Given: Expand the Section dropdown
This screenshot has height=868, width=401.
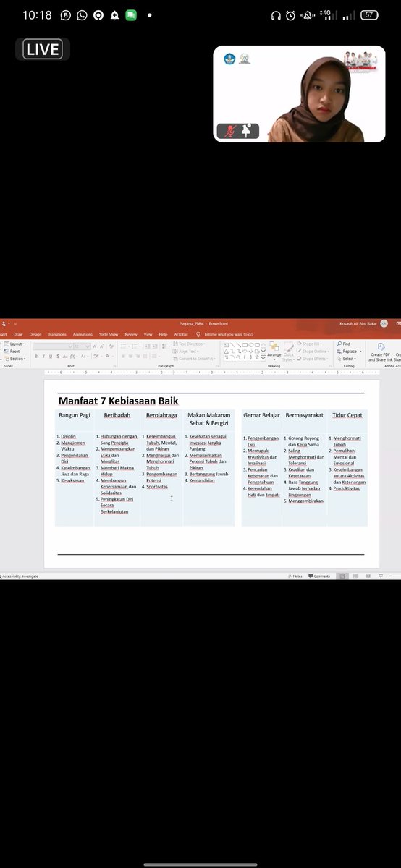Looking at the screenshot, I should [x=15, y=359].
